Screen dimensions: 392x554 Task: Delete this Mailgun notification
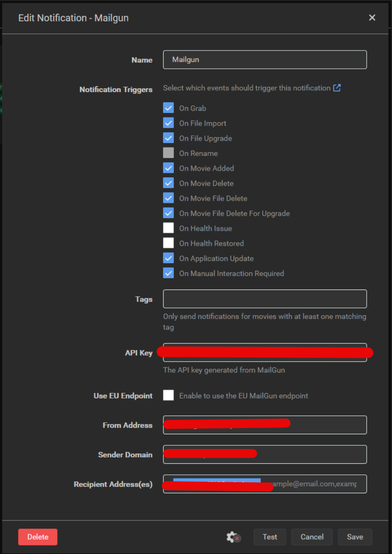(38, 537)
